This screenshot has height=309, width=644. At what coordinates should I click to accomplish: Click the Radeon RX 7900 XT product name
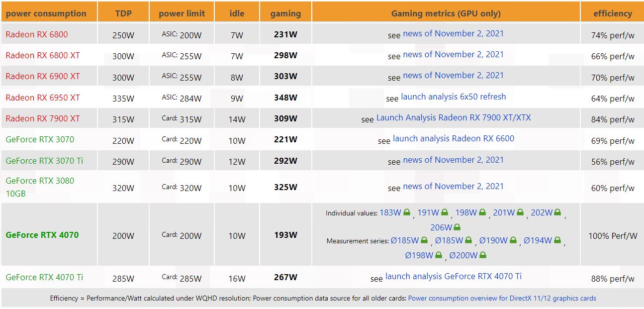pos(43,118)
